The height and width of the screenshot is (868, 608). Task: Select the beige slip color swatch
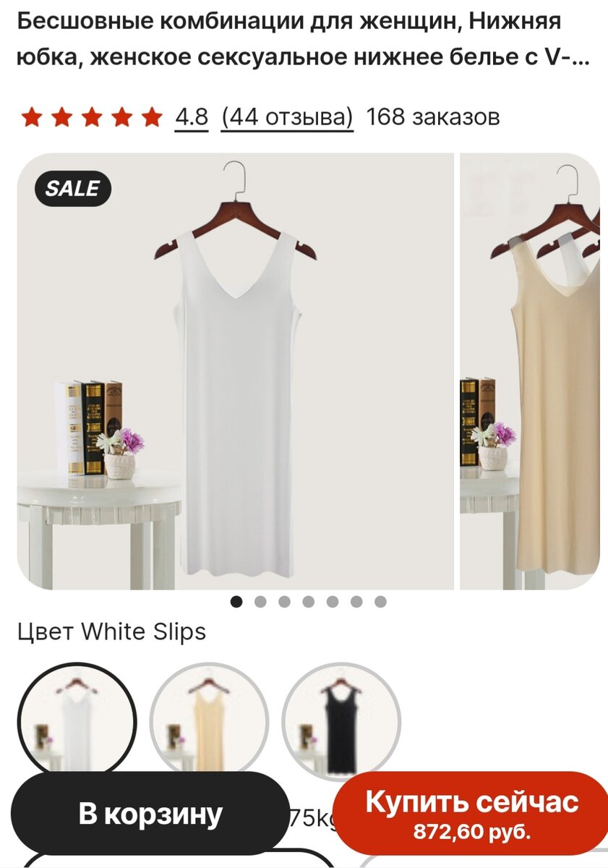tap(209, 722)
